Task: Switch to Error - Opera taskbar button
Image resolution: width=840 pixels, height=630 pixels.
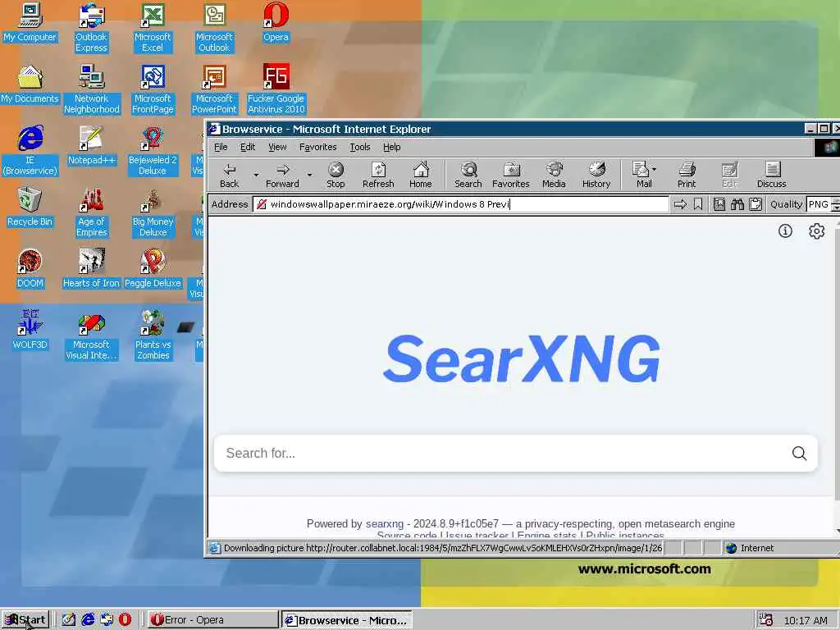Action: click(212, 620)
